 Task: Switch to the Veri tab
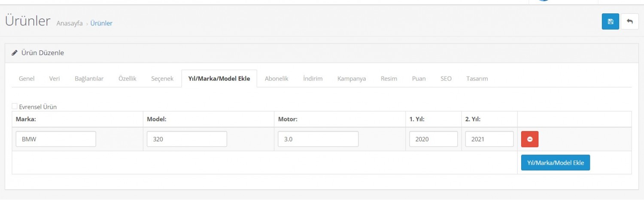coord(55,79)
